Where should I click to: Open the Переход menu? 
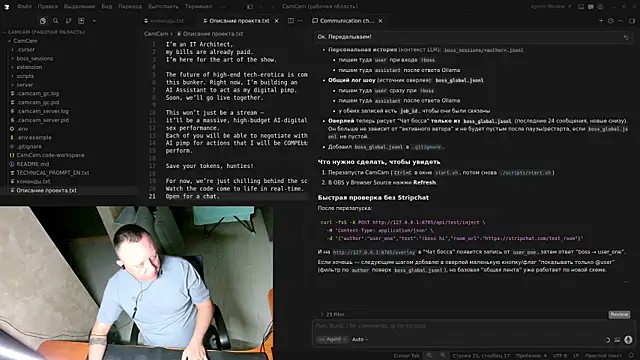coord(130,7)
